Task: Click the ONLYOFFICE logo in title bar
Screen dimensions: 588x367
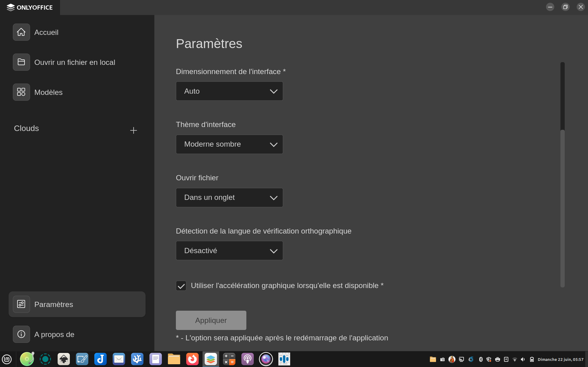Action: (x=30, y=7)
